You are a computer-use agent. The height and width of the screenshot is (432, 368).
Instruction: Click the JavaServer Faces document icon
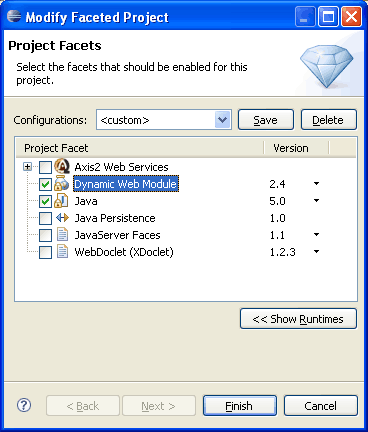pyautogui.click(x=62, y=235)
